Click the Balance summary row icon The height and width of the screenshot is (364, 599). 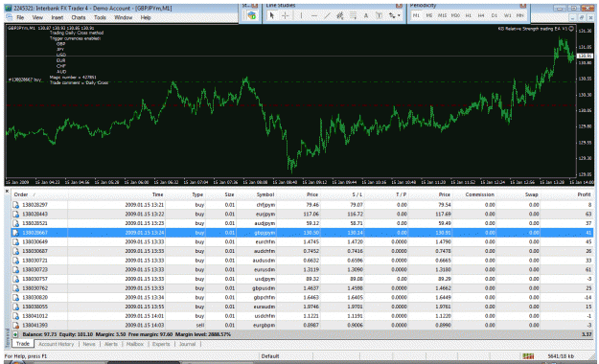15,334
